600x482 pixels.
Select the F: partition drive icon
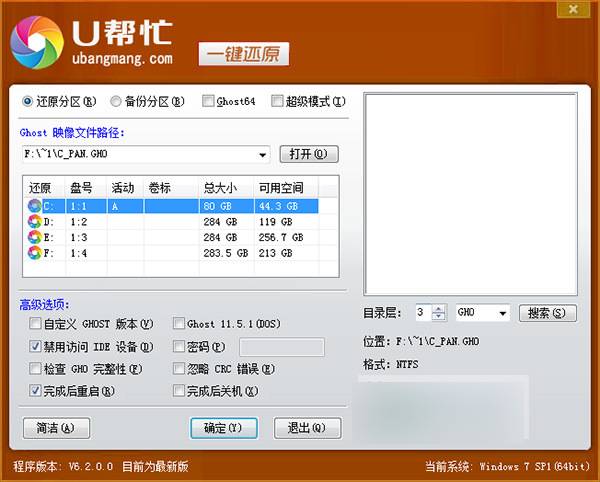coord(35,254)
